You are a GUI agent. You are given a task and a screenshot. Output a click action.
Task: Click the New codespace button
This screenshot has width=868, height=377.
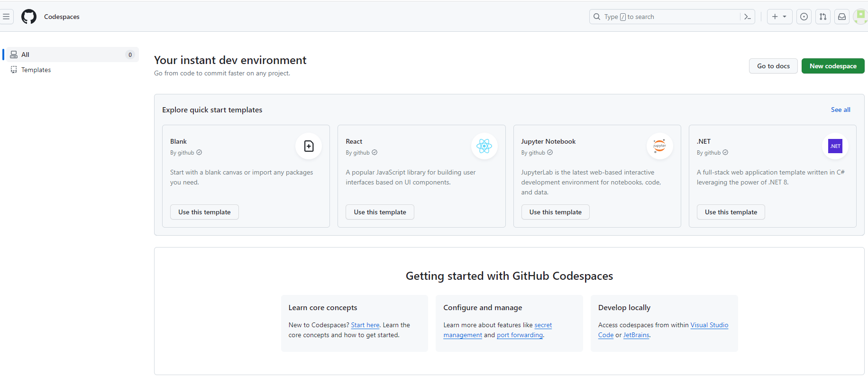(x=833, y=66)
